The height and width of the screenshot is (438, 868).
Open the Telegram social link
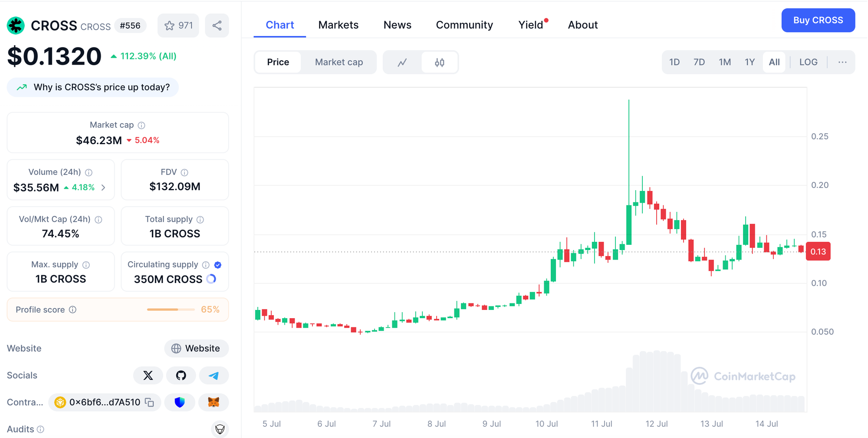(x=214, y=375)
